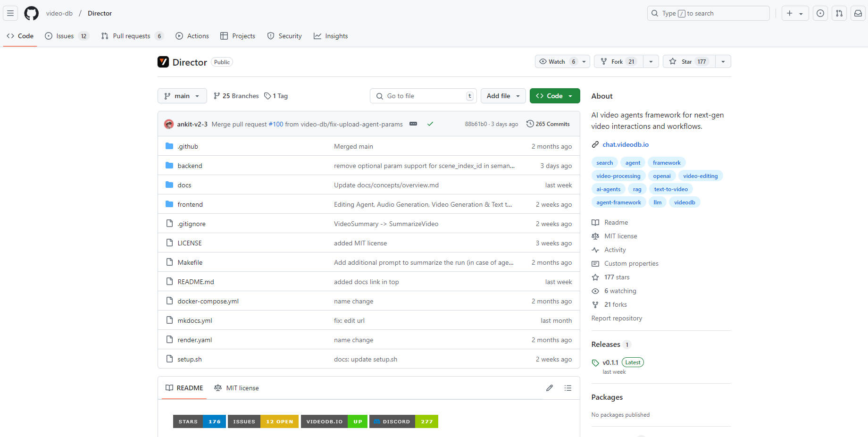Viewport: 868px width, 437px height.
Task: Open the global pull requests icon
Action: [x=839, y=13]
